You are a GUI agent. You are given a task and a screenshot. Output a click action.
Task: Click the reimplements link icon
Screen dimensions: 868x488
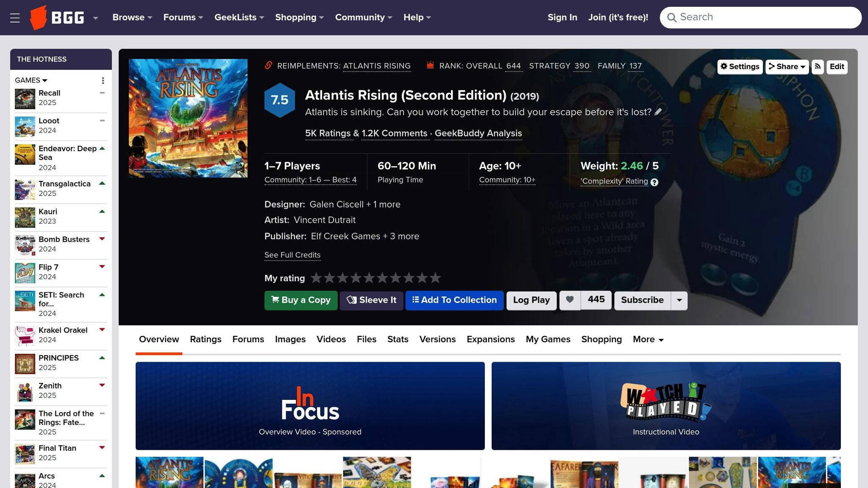pos(268,65)
